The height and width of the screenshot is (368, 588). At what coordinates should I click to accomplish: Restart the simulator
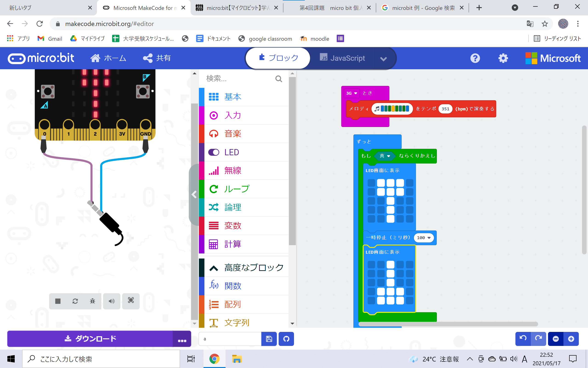(x=75, y=301)
